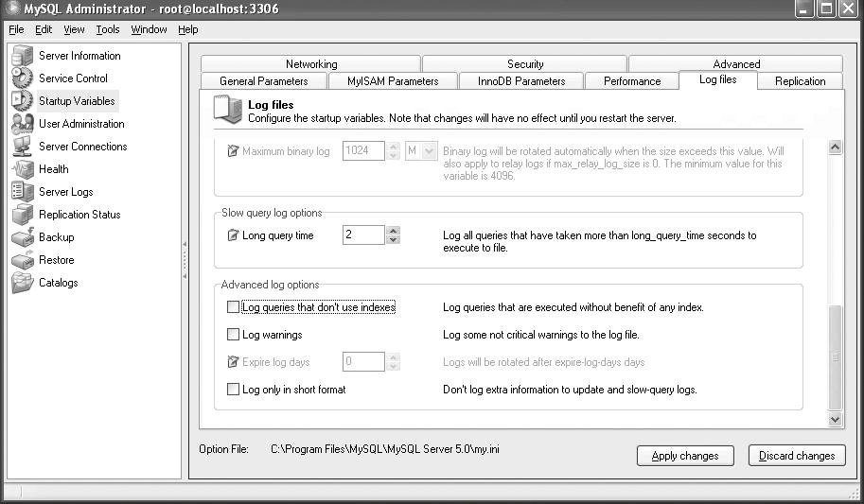Open the Catalogs folder icon

coord(22,283)
